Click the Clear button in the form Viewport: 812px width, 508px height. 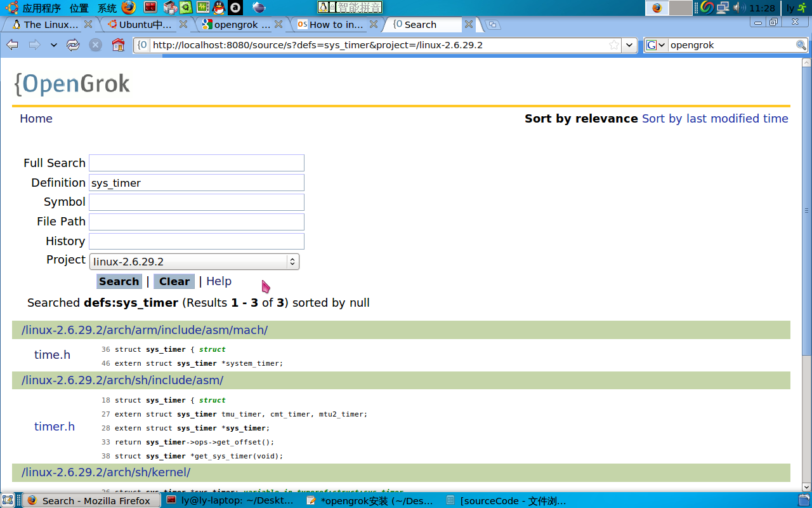(x=174, y=281)
